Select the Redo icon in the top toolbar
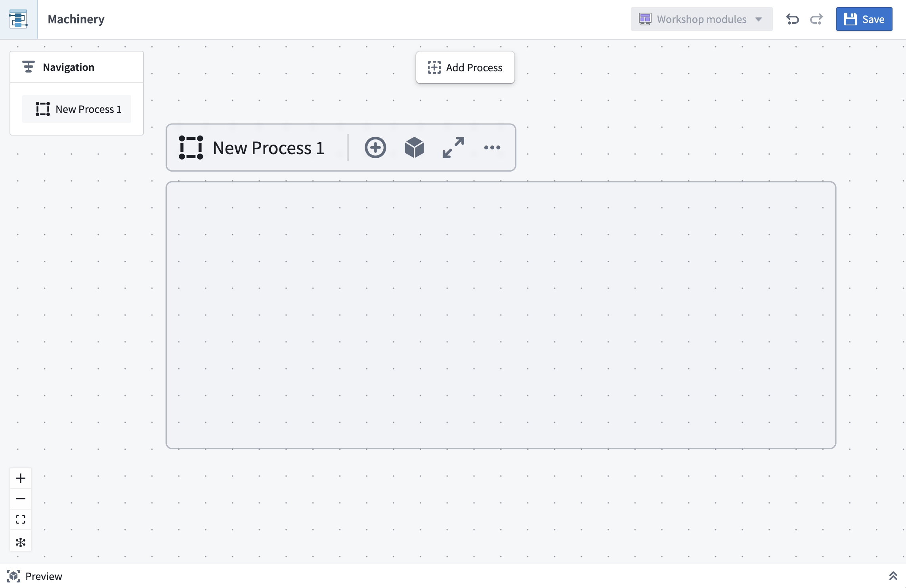Screen dimensions: 906x588 816,19
